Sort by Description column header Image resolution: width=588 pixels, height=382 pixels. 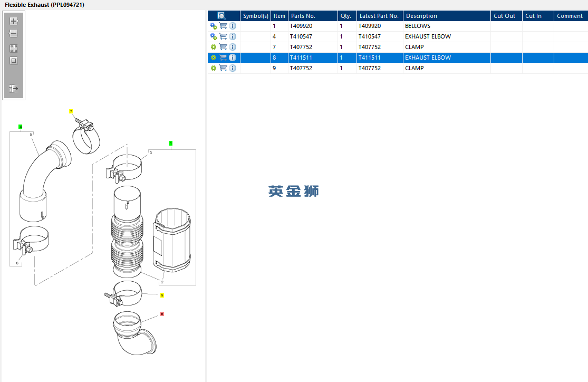447,16
